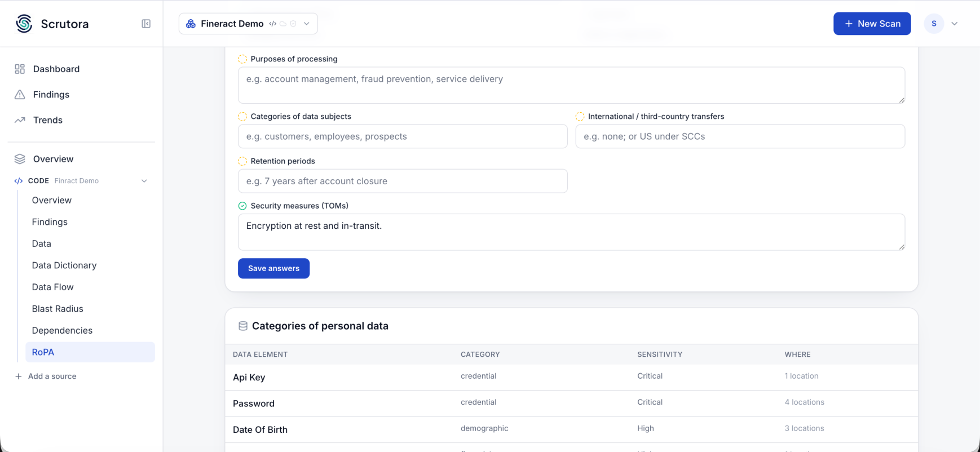This screenshot has width=980, height=452.
Task: Select the RoPA sidebar item
Action: (90, 352)
